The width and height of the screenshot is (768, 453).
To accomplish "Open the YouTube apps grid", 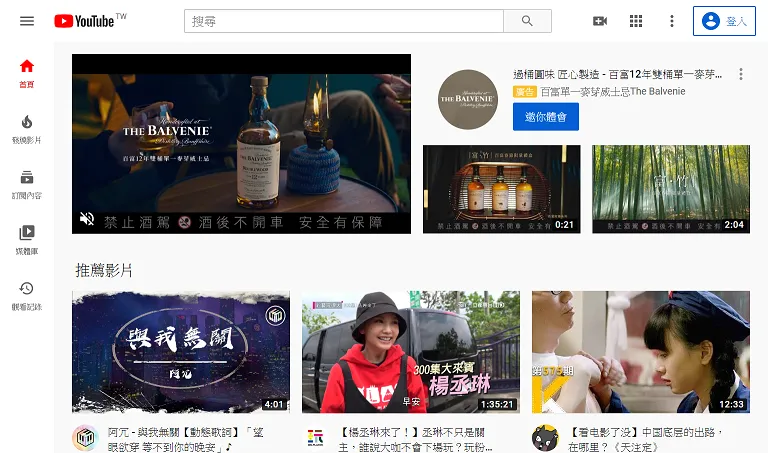I will point(636,21).
